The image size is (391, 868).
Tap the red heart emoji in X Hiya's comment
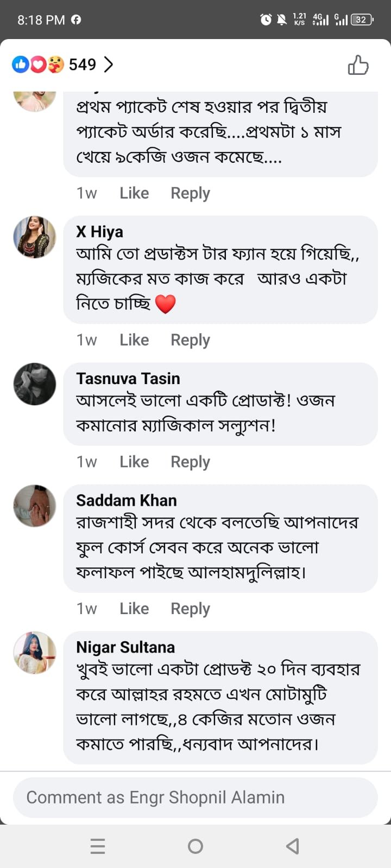tap(166, 304)
